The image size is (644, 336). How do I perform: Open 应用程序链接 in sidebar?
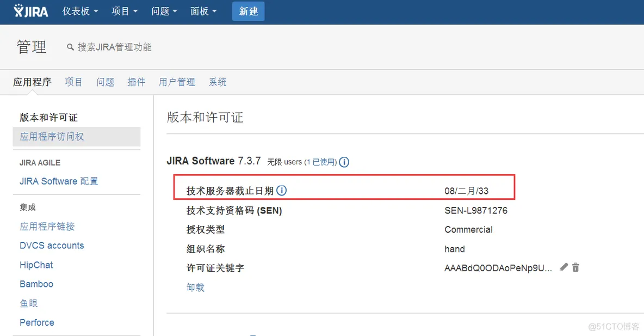pyautogui.click(x=47, y=226)
